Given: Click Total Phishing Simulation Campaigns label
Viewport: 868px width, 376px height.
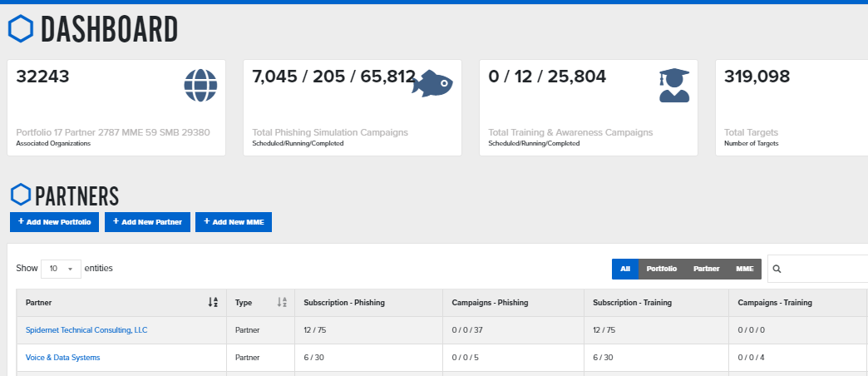Looking at the screenshot, I should [330, 132].
